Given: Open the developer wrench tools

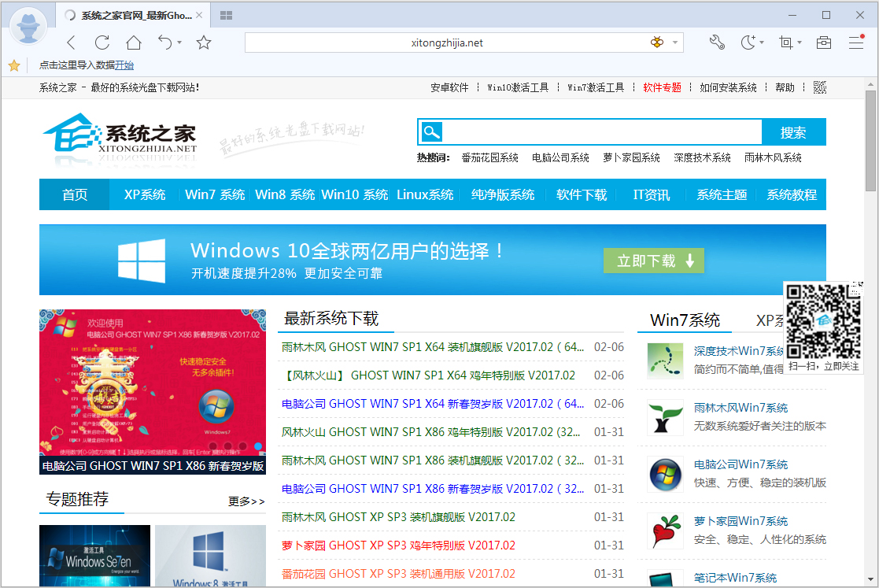Looking at the screenshot, I should click(x=716, y=43).
